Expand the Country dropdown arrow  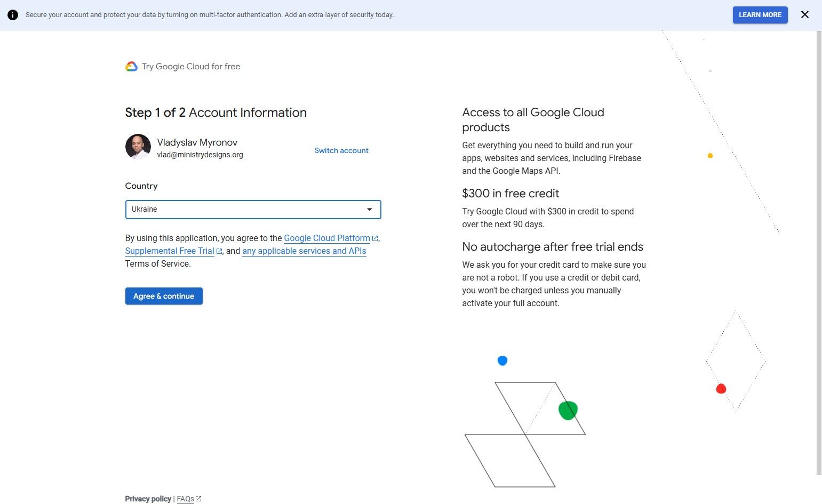tap(370, 210)
